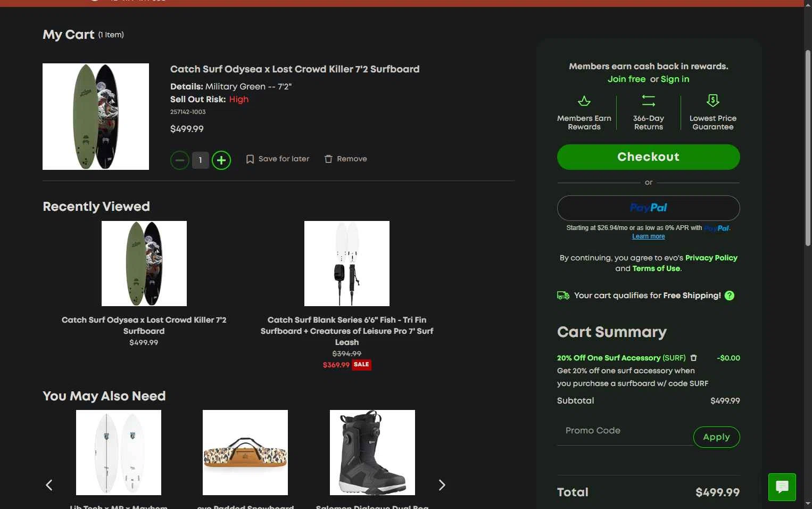The height and width of the screenshot is (509, 812).
Task: Increase surfboard quantity with plus icon
Action: coord(221,160)
